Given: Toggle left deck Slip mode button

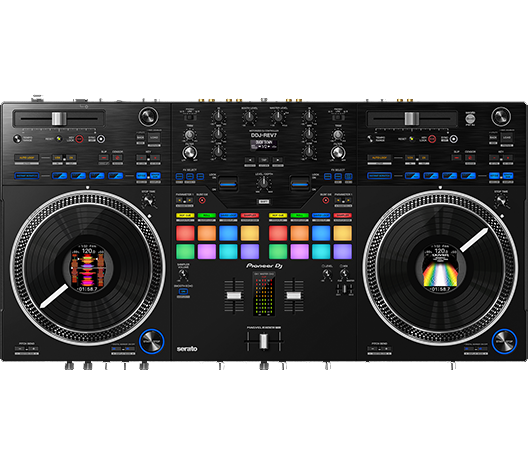Looking at the screenshot, I should (104, 158).
